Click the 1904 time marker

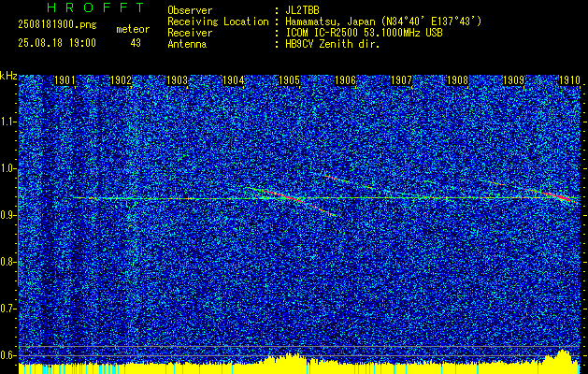point(233,80)
